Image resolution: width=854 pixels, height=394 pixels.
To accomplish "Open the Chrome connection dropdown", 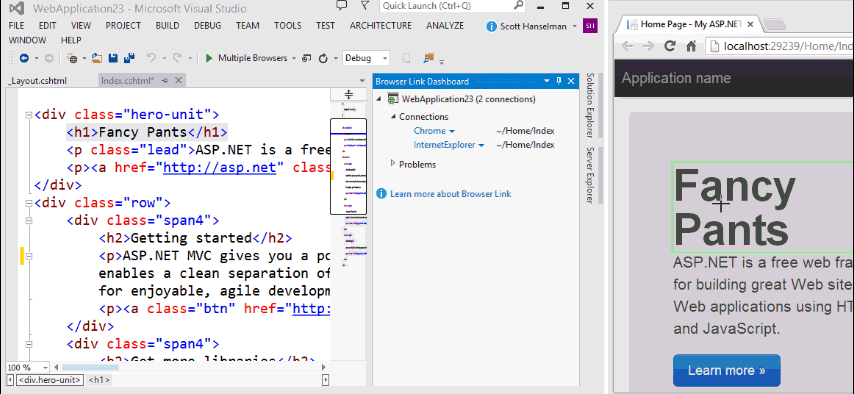I will (x=452, y=131).
